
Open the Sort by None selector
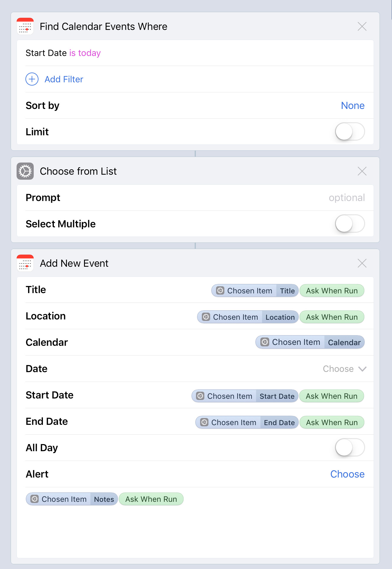click(352, 106)
